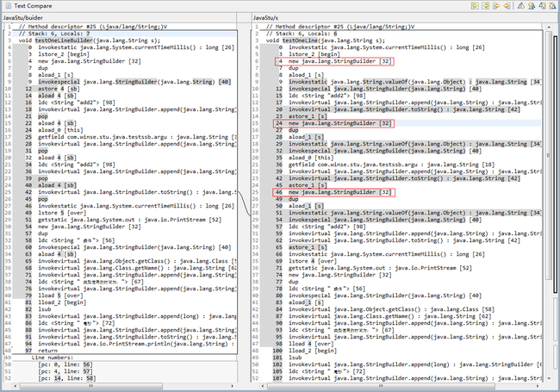The image size is (560, 392).
Task: Click '[pc: 0, line: 56]' entry
Action: click(65, 364)
